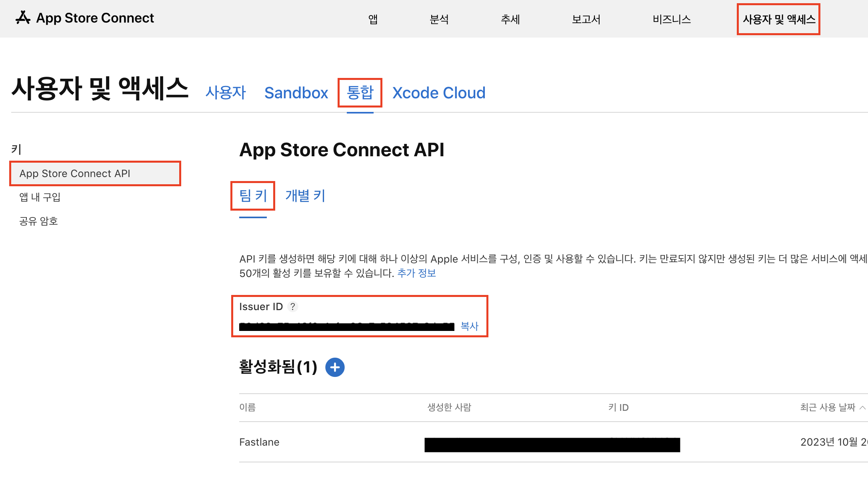Select the 팀 키 tab

click(253, 196)
